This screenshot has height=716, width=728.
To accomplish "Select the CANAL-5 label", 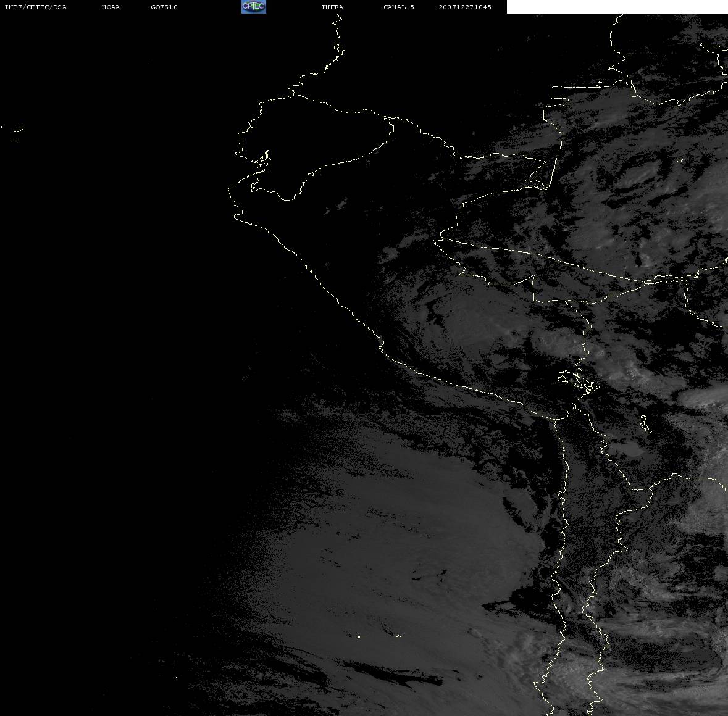I will [x=399, y=7].
